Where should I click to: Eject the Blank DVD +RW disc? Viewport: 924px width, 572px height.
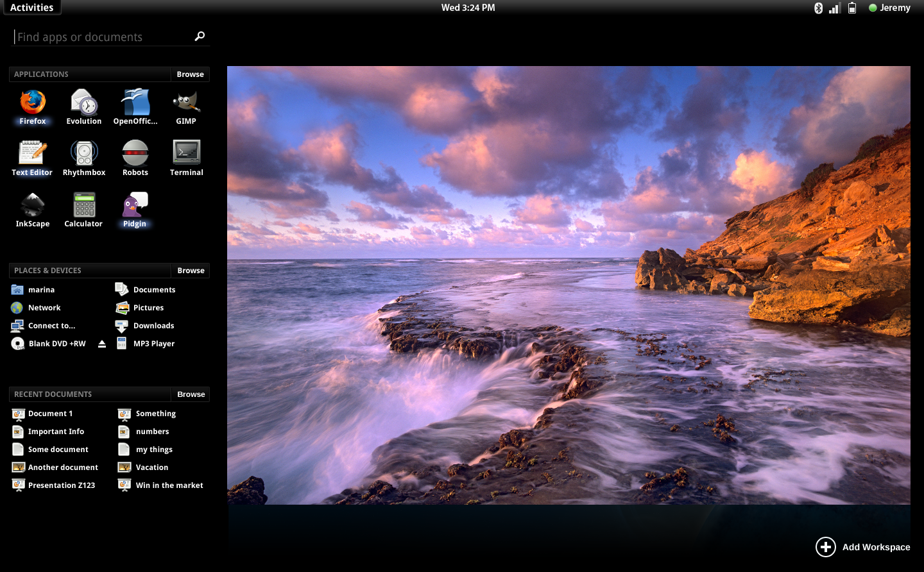pos(102,343)
